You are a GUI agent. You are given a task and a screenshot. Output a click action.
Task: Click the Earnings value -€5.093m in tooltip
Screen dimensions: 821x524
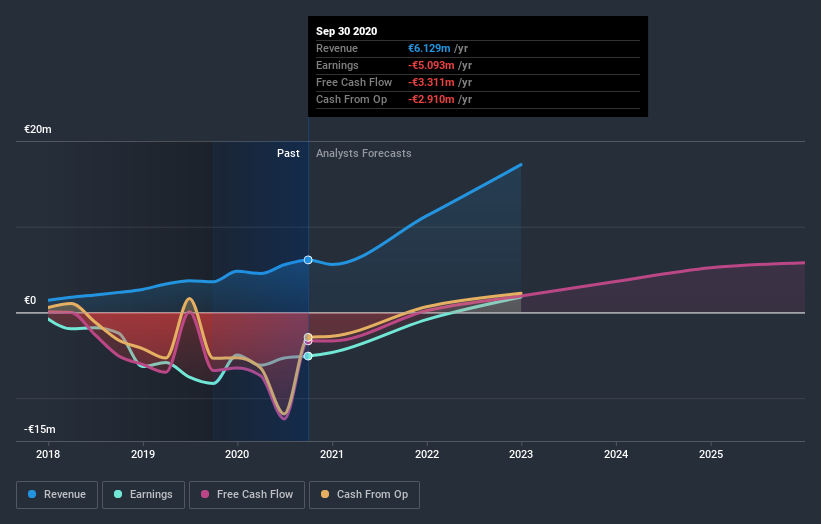coord(431,65)
